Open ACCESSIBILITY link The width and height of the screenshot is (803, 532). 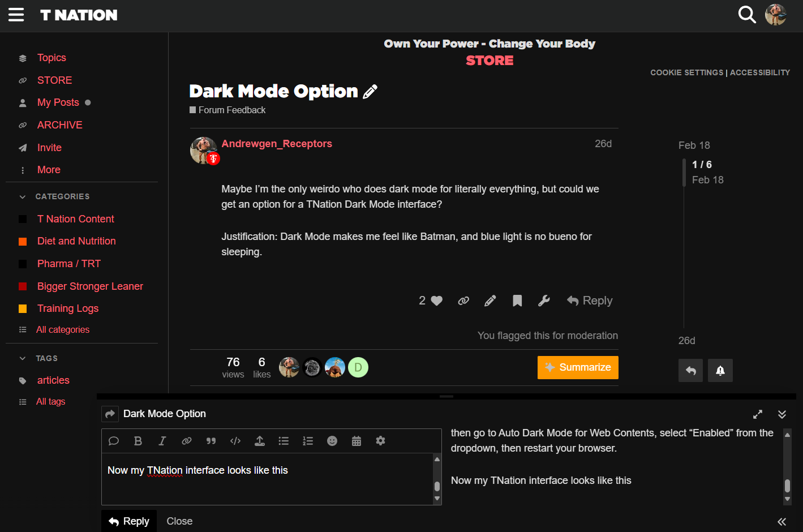pos(760,72)
